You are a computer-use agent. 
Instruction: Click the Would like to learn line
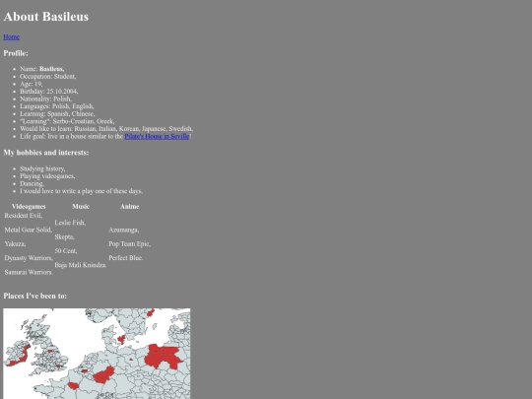click(106, 129)
